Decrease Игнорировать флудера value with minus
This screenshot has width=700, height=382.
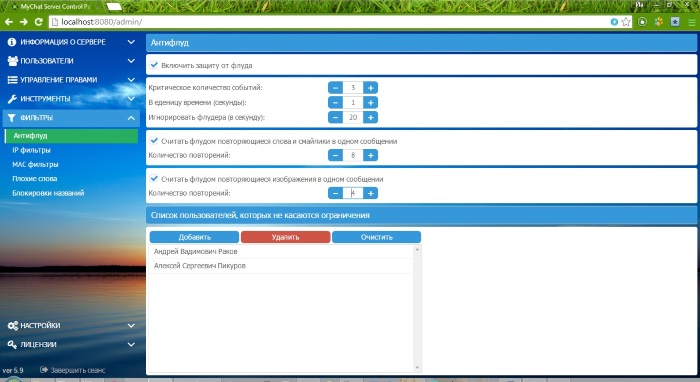pos(335,117)
